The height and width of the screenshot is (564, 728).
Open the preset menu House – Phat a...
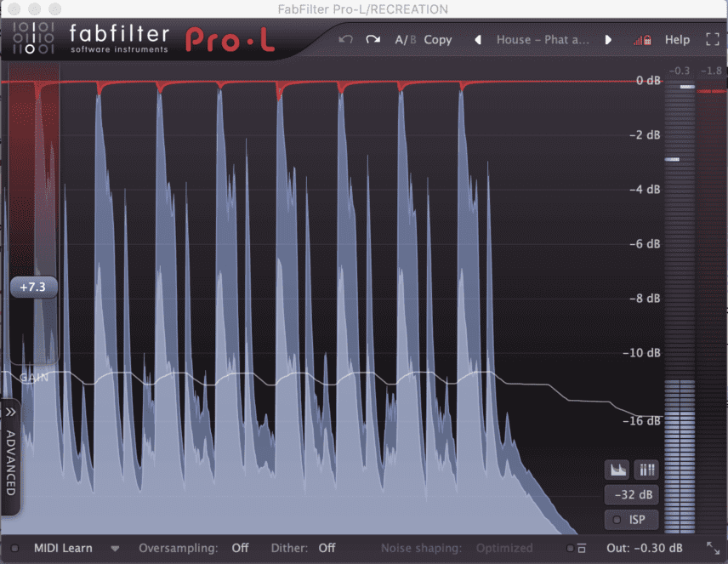[543, 40]
